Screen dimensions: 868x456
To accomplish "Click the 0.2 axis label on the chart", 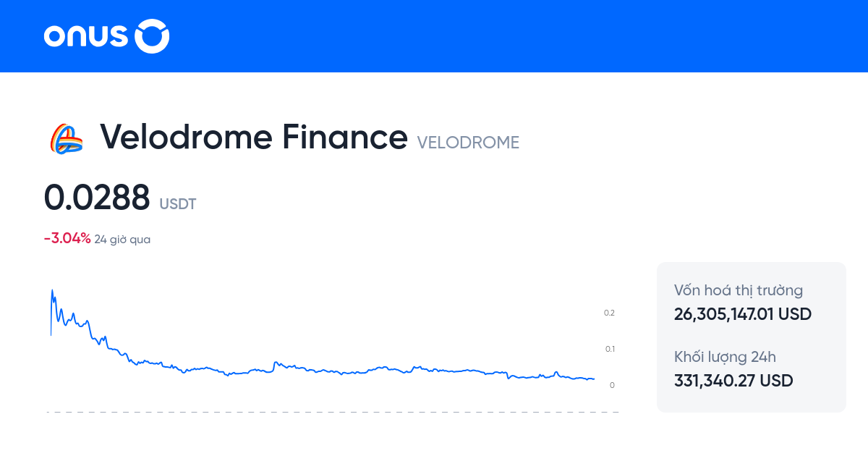I will (609, 313).
